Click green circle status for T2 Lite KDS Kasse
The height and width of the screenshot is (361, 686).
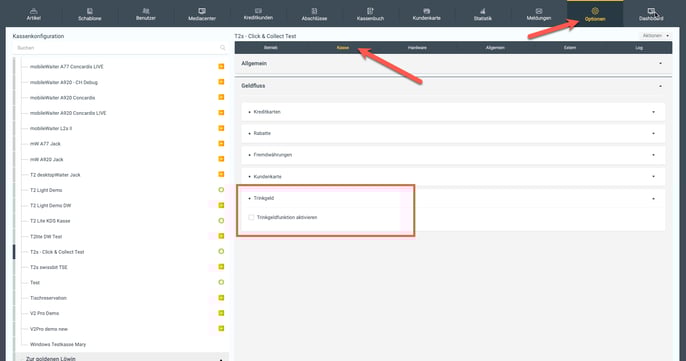pyautogui.click(x=221, y=221)
